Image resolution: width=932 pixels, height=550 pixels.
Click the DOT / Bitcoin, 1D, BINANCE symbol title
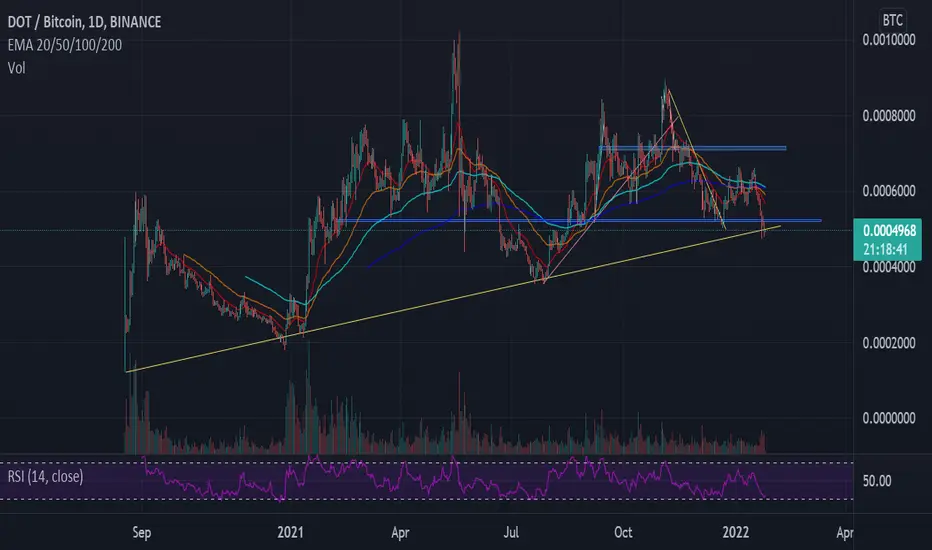[84, 22]
